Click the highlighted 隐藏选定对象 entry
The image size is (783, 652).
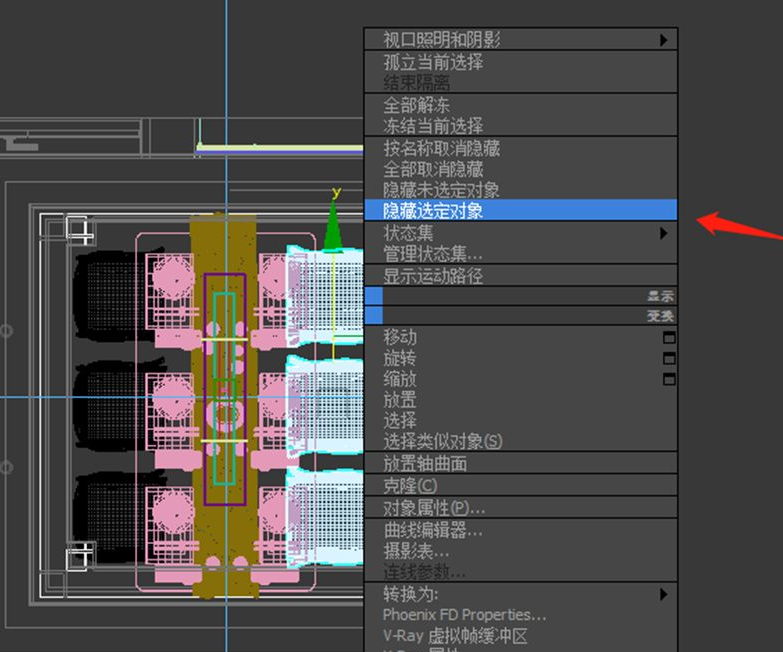pos(521,210)
